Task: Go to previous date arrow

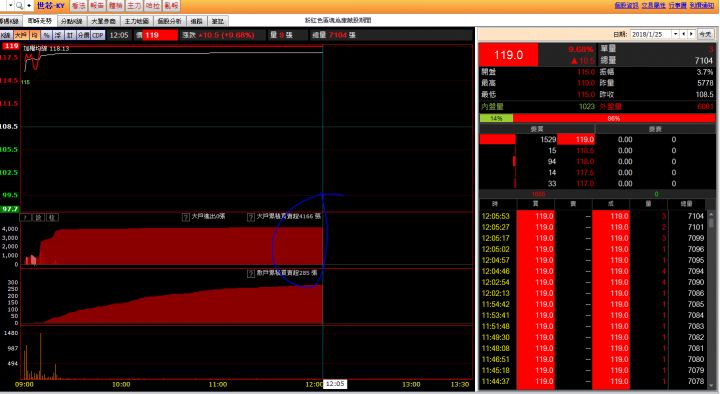Action: point(684,34)
